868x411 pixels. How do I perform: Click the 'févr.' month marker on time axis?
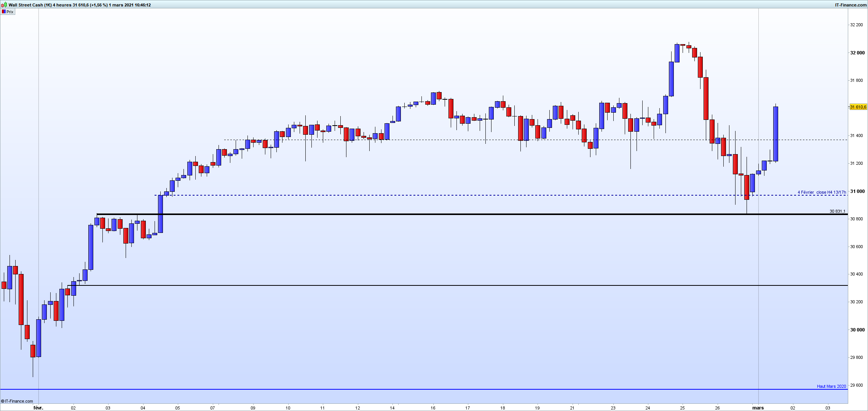pos(38,408)
